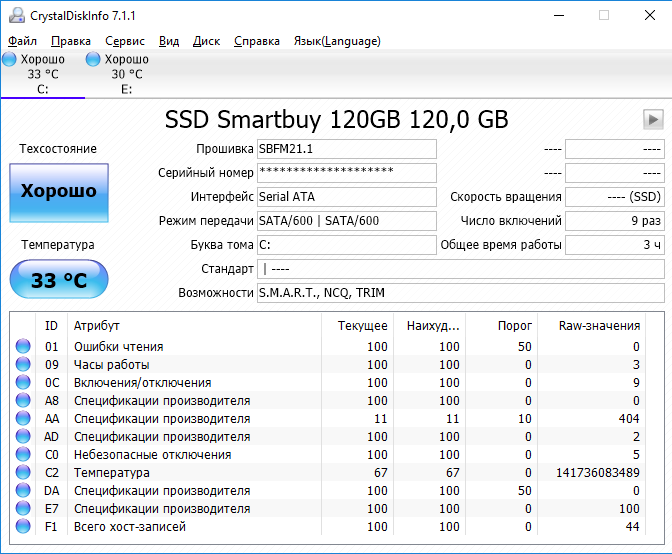The height and width of the screenshot is (554, 672).
Task: Click raw value 141736083489
Action: pyautogui.click(x=597, y=473)
